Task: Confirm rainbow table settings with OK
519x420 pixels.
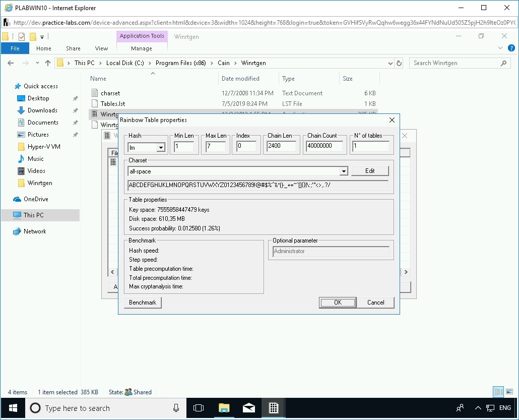Action: 337,302
